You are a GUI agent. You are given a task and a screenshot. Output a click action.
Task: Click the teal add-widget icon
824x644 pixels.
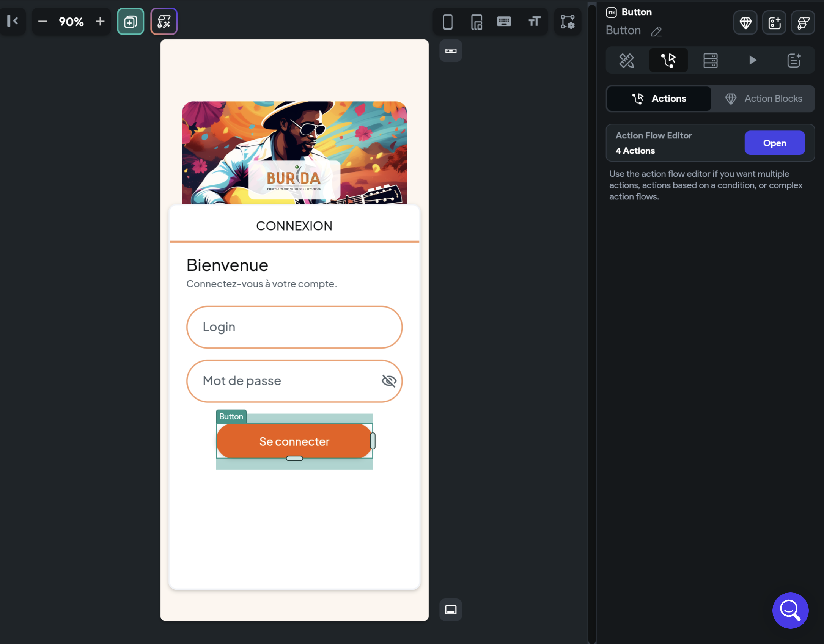(131, 22)
